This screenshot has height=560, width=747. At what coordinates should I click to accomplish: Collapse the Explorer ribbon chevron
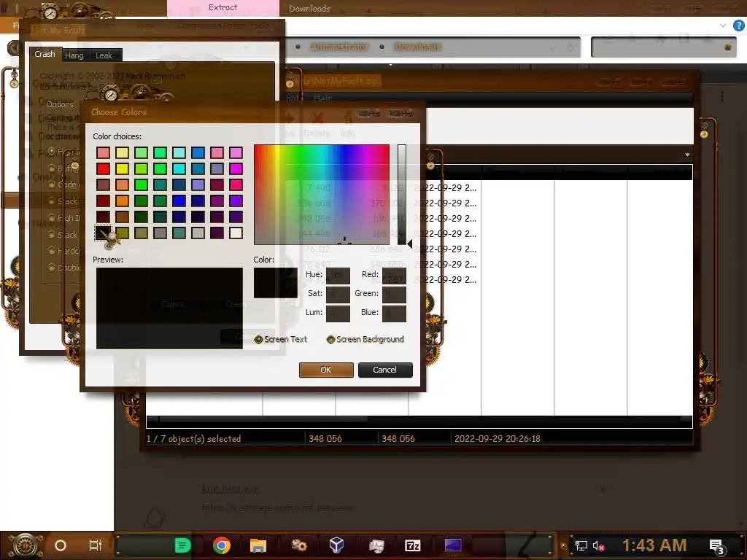723,26
